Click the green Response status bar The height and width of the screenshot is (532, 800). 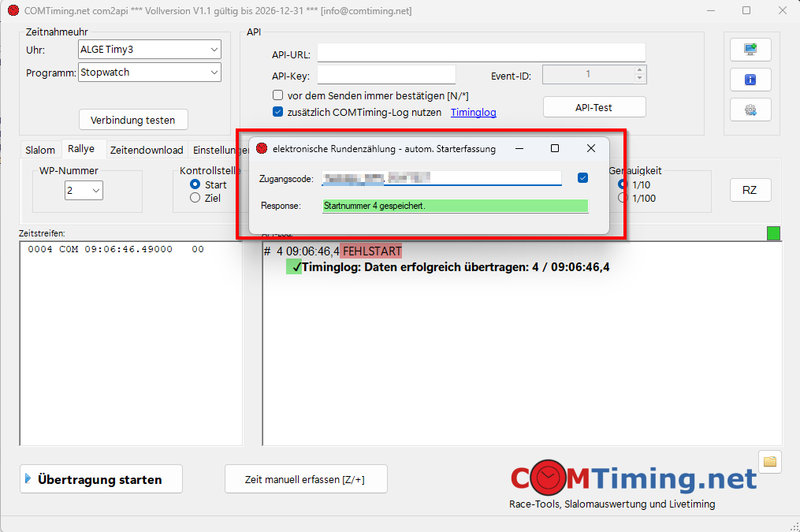coord(455,206)
